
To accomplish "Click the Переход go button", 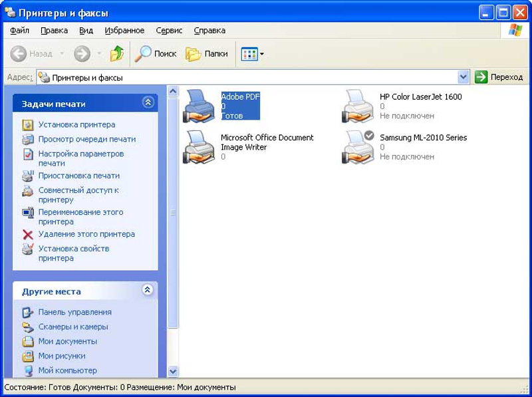I will point(499,77).
